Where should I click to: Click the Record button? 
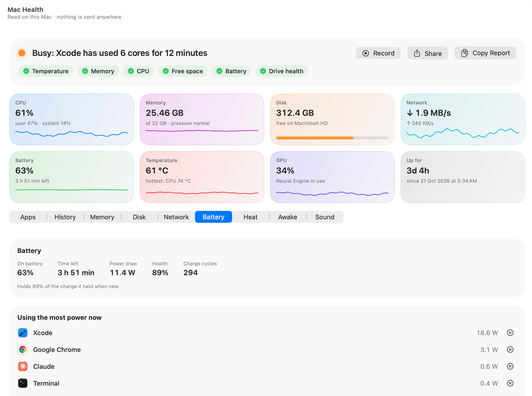coord(378,53)
